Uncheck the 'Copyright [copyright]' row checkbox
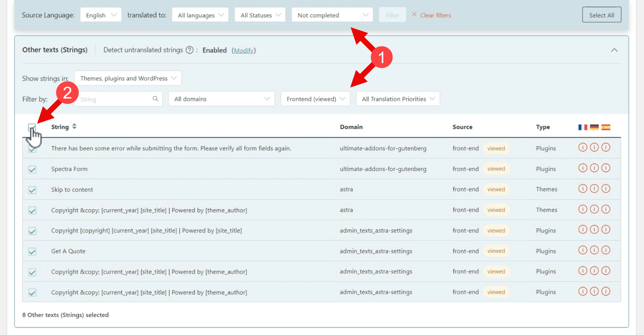 coord(32,231)
